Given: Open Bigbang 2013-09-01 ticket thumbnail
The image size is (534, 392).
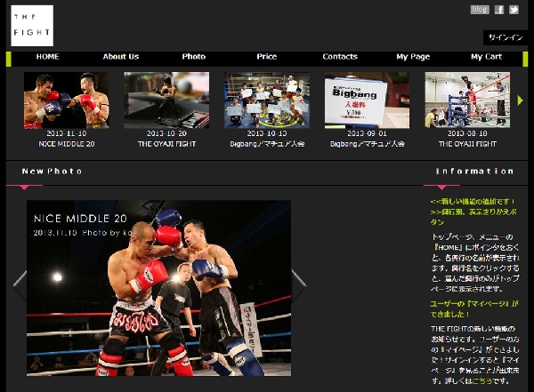Looking at the screenshot, I should click(x=367, y=100).
